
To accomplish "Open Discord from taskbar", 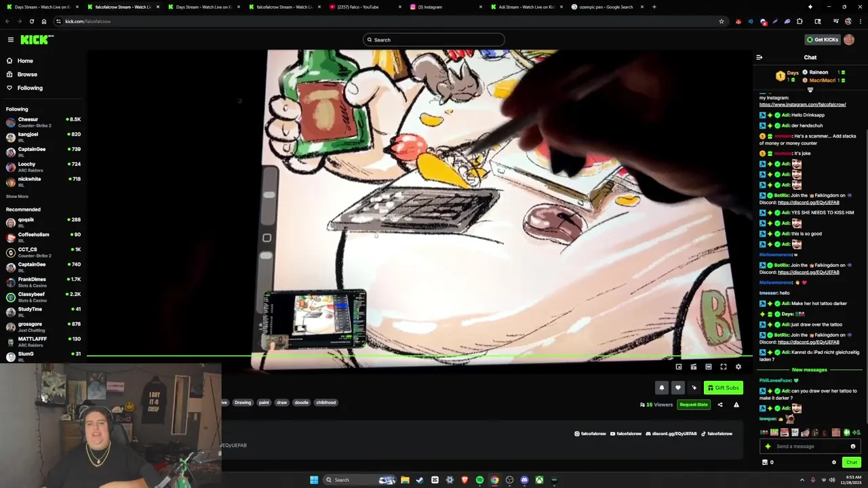I will tap(524, 480).
